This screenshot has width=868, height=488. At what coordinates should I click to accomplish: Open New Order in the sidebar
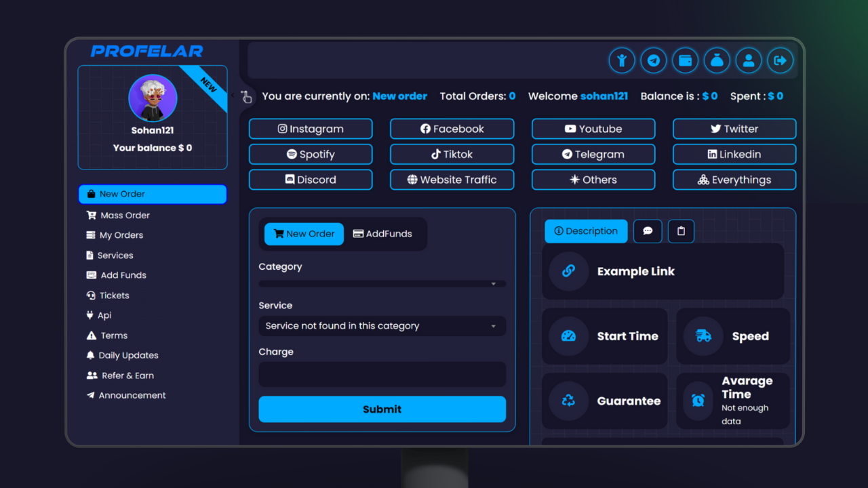(x=153, y=194)
